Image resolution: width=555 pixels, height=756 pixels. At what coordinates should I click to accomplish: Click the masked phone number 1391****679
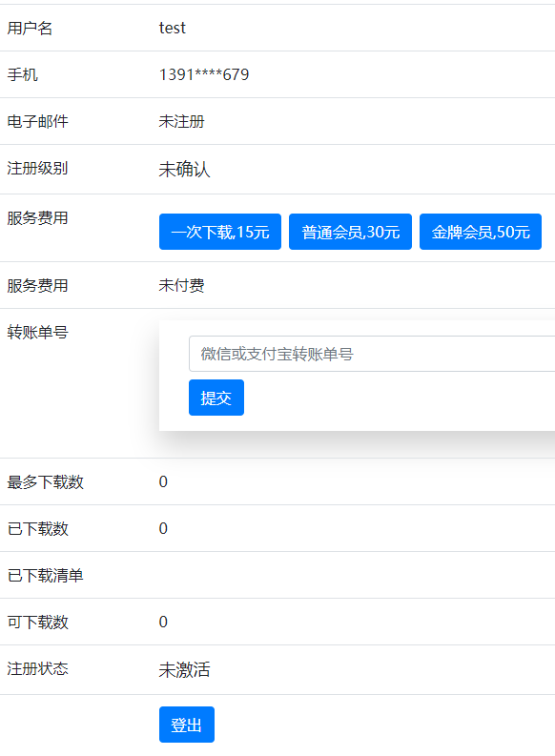pos(204,74)
